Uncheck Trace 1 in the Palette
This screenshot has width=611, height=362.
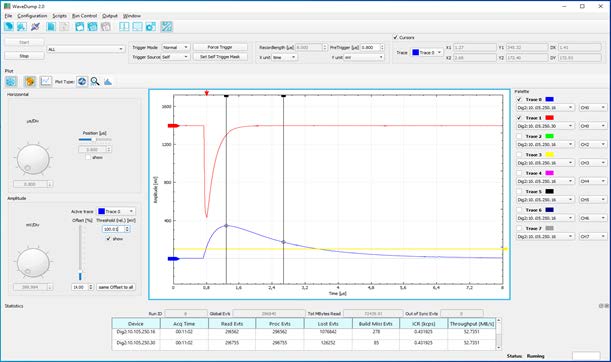519,118
